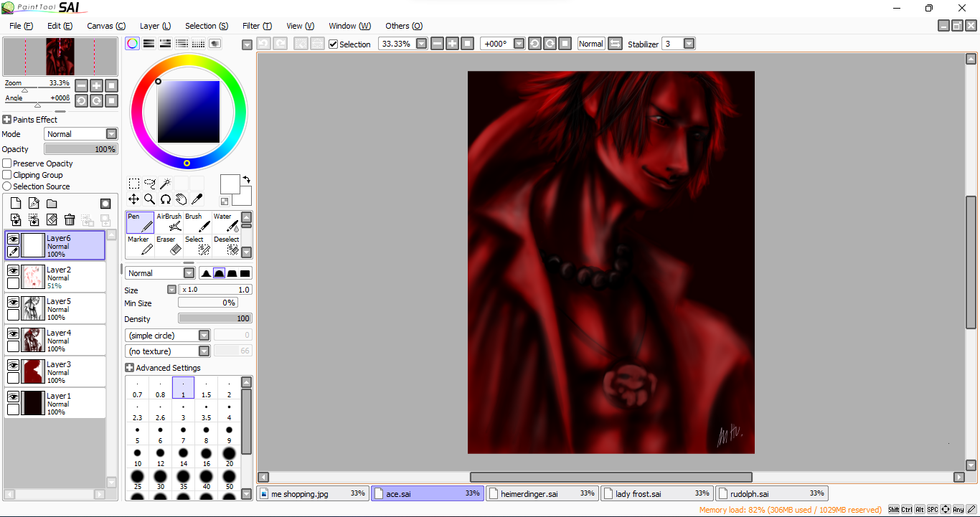Choose the Deselect pen tool
980x517 pixels.
(226, 246)
